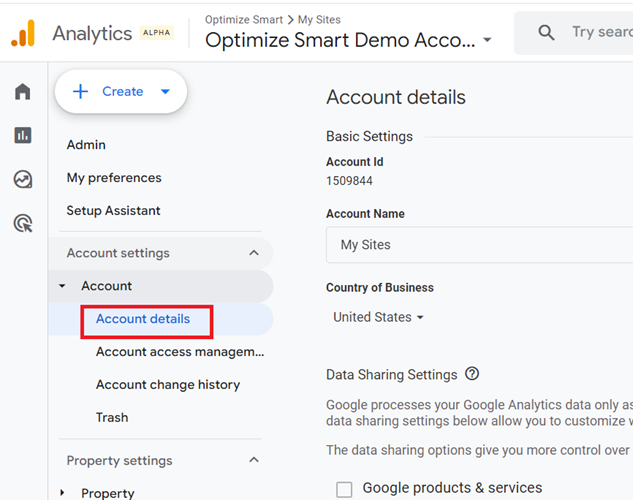
Task: Open the Admin menu item
Action: coord(86,144)
